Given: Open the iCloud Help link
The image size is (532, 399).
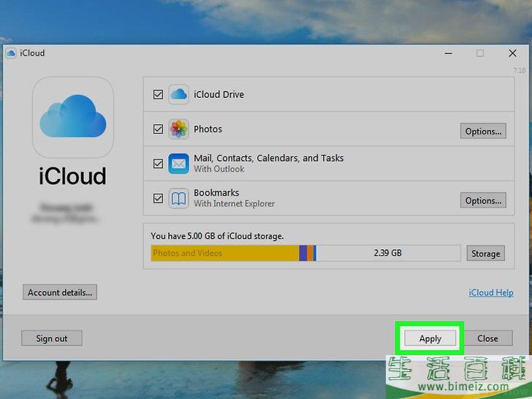Looking at the screenshot, I should coord(491,292).
